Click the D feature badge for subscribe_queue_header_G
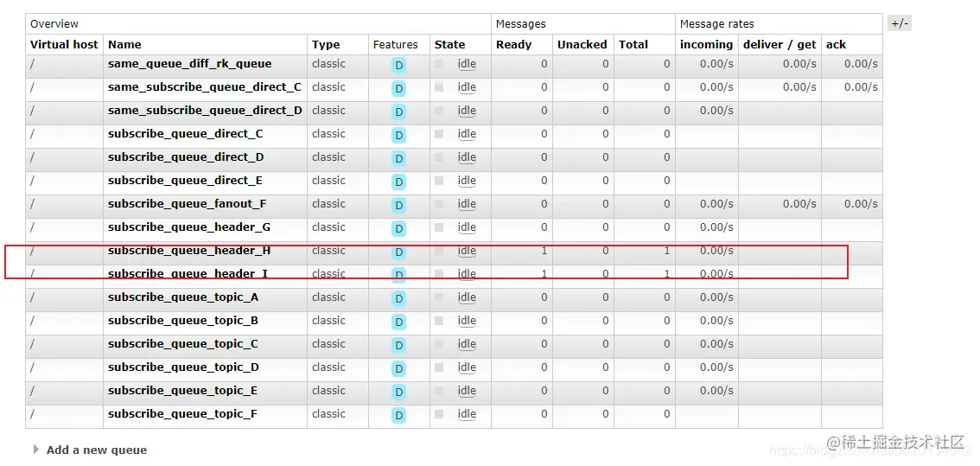 [x=398, y=229]
